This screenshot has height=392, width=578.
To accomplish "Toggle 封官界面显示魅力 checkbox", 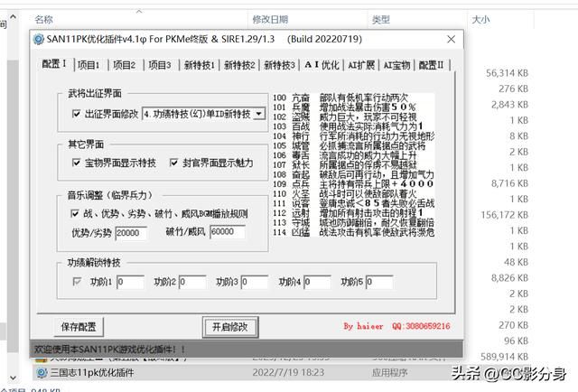I will [x=173, y=163].
